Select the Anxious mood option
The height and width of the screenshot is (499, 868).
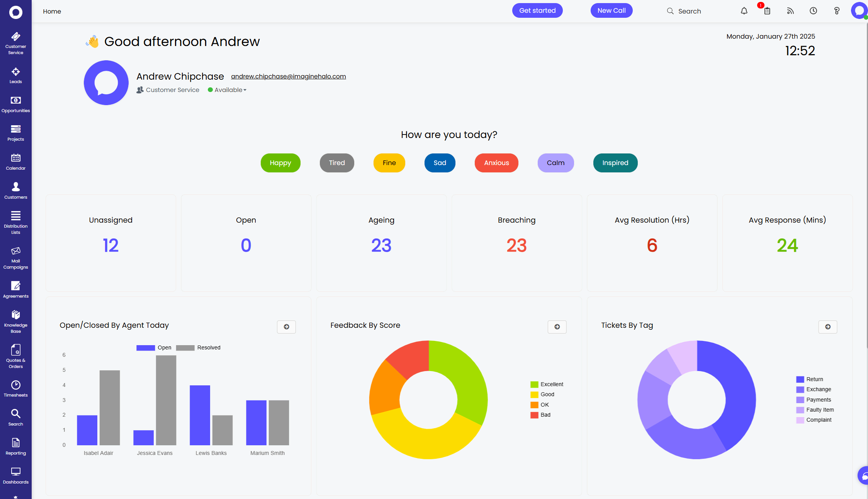pos(496,163)
